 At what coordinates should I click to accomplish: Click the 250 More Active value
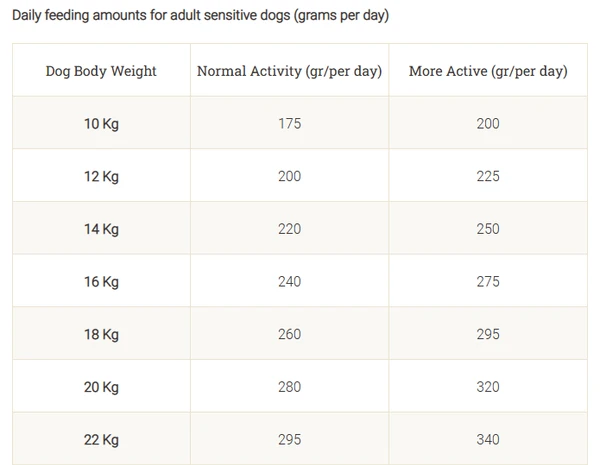coord(488,229)
